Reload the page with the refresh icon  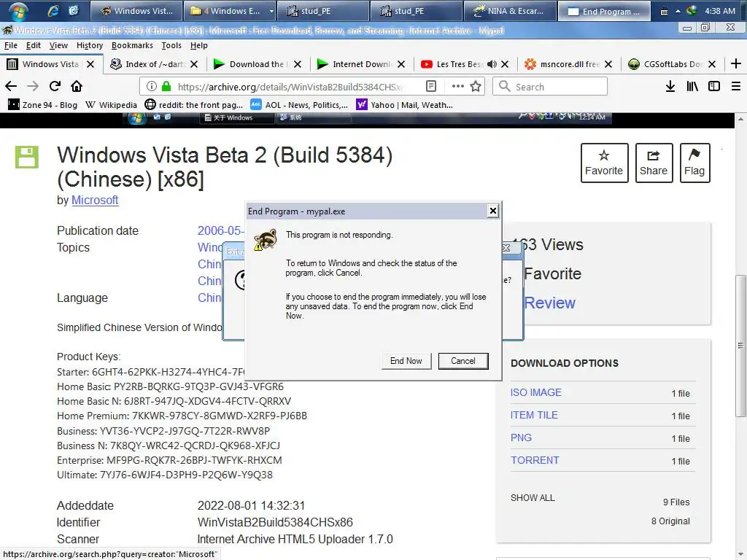55,86
